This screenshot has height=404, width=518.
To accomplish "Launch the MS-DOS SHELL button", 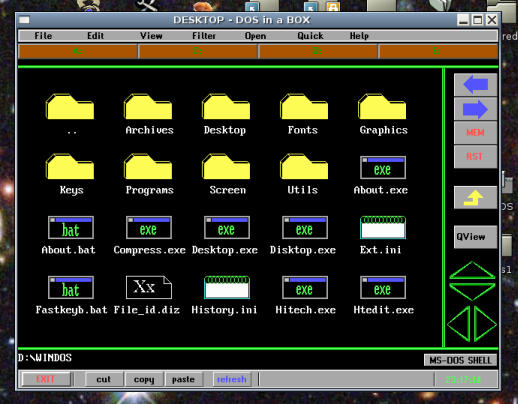I will (x=460, y=360).
